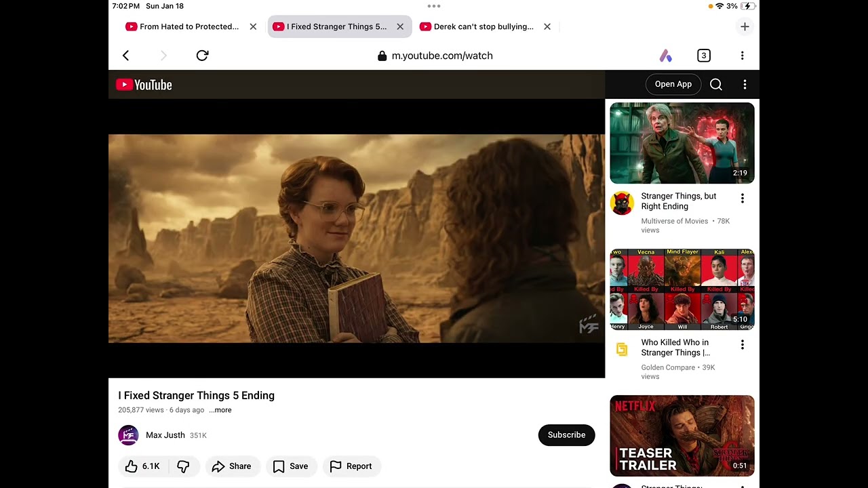Open options for Who Killed Who video
The width and height of the screenshot is (868, 488).
coord(743,345)
